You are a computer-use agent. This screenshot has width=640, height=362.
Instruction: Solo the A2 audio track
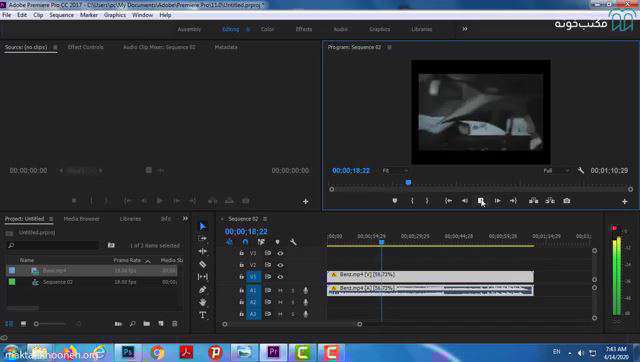pyautogui.click(x=293, y=302)
